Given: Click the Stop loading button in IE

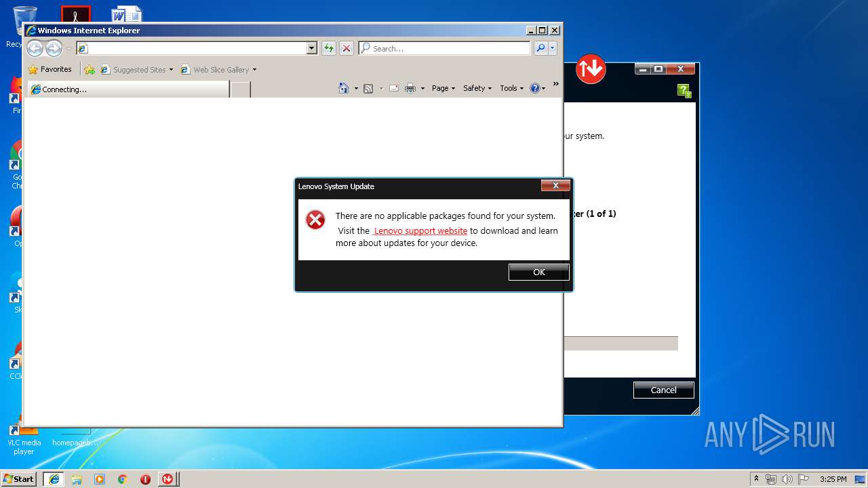Looking at the screenshot, I should (347, 48).
